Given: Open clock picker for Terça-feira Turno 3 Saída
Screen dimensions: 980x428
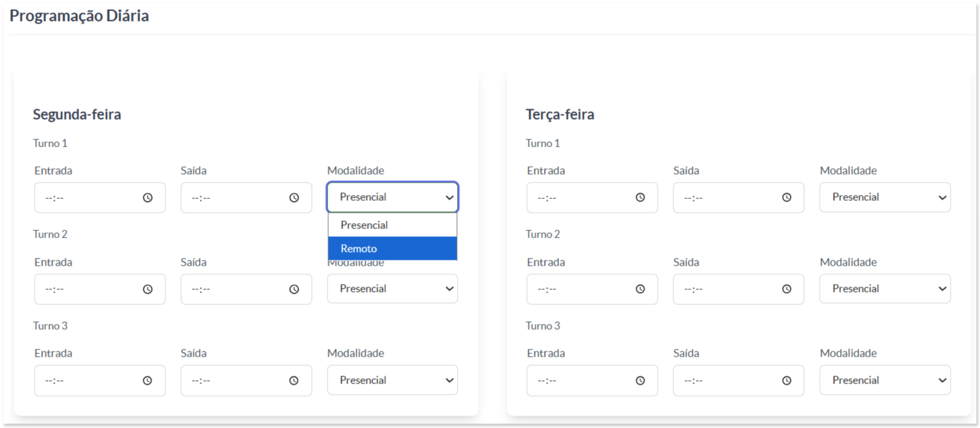Looking at the screenshot, I should pyautogui.click(x=787, y=380).
